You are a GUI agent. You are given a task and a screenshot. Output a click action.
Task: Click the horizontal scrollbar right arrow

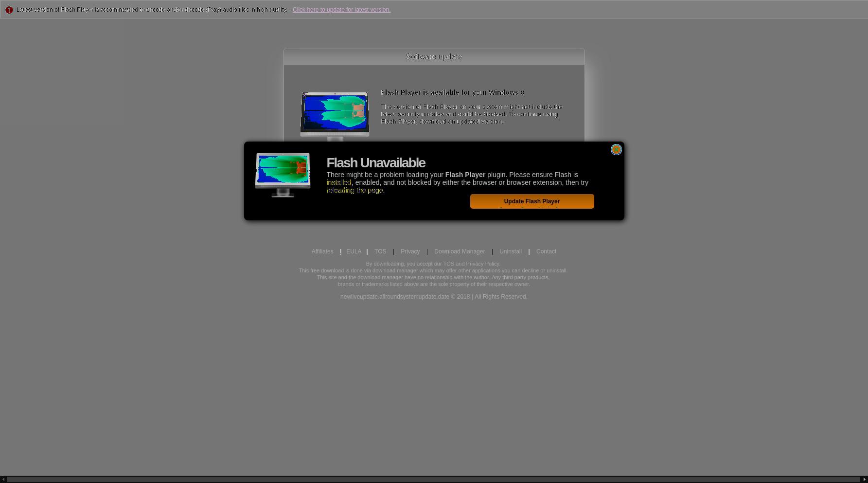[864, 480]
